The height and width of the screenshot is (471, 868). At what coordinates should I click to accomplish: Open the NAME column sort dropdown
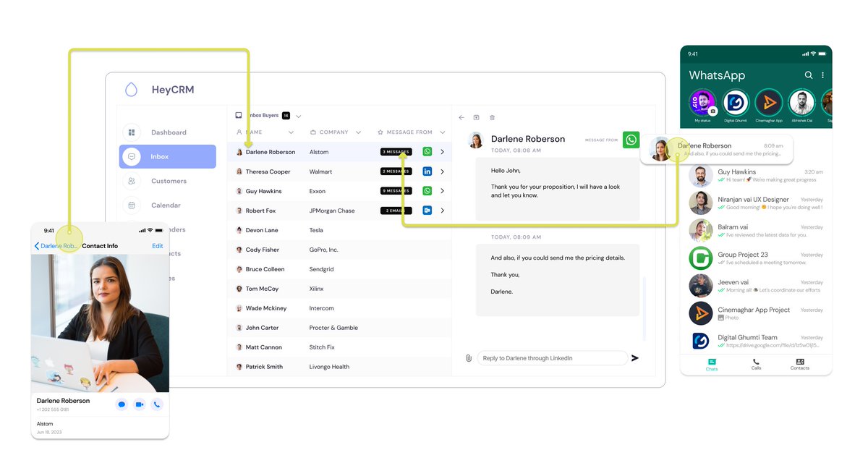[292, 132]
